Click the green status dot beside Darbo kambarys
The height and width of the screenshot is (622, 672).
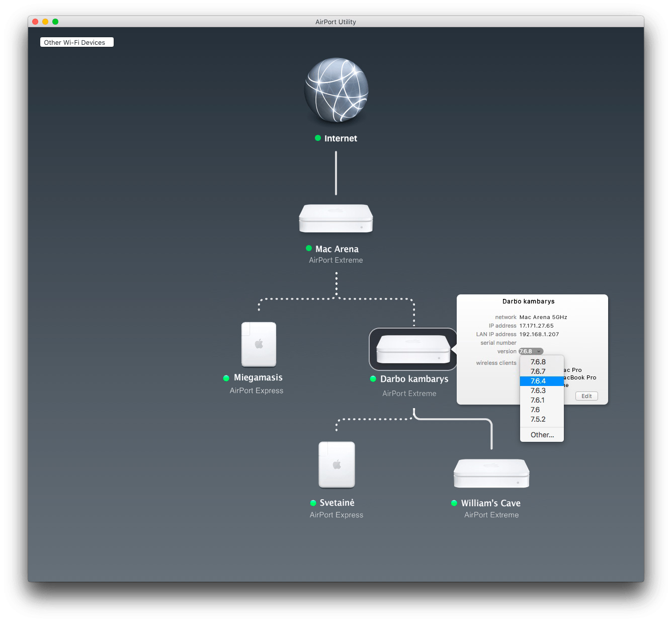click(x=373, y=379)
